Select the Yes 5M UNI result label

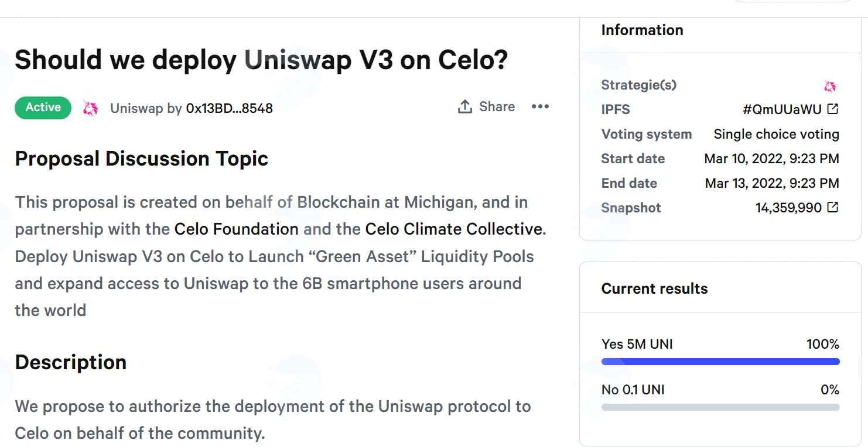pos(637,344)
